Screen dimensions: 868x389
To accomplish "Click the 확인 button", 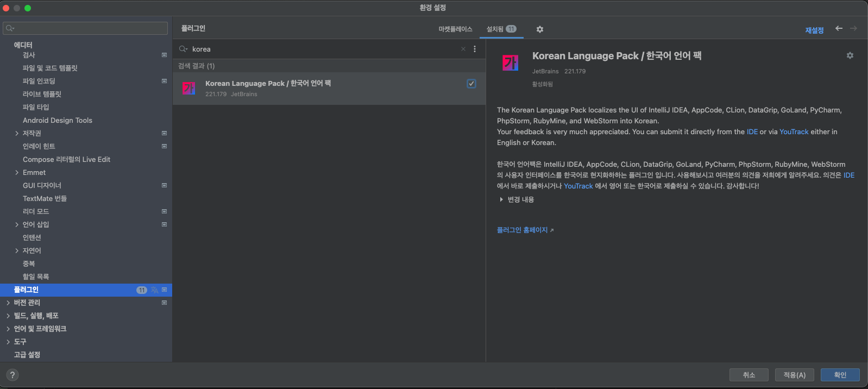I will tap(840, 375).
